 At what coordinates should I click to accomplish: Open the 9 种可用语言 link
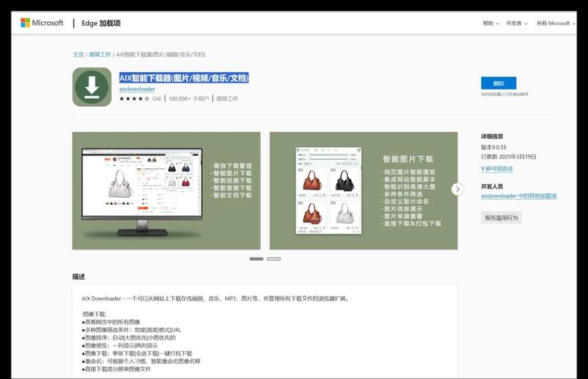497,169
